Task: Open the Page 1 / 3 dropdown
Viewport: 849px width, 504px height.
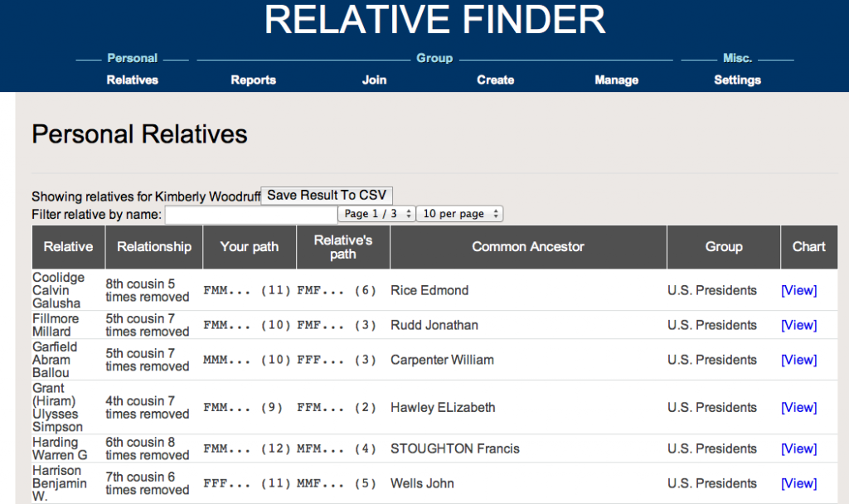Action: click(x=376, y=214)
